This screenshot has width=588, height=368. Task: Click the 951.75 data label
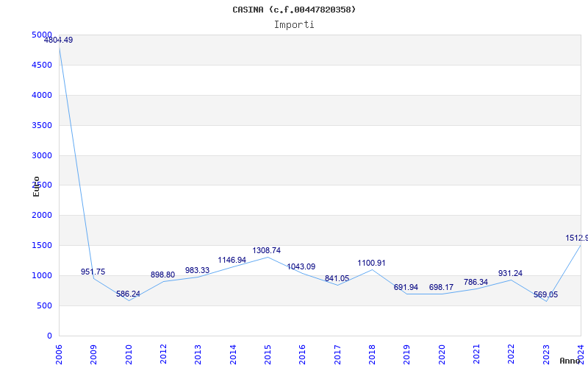tap(93, 272)
